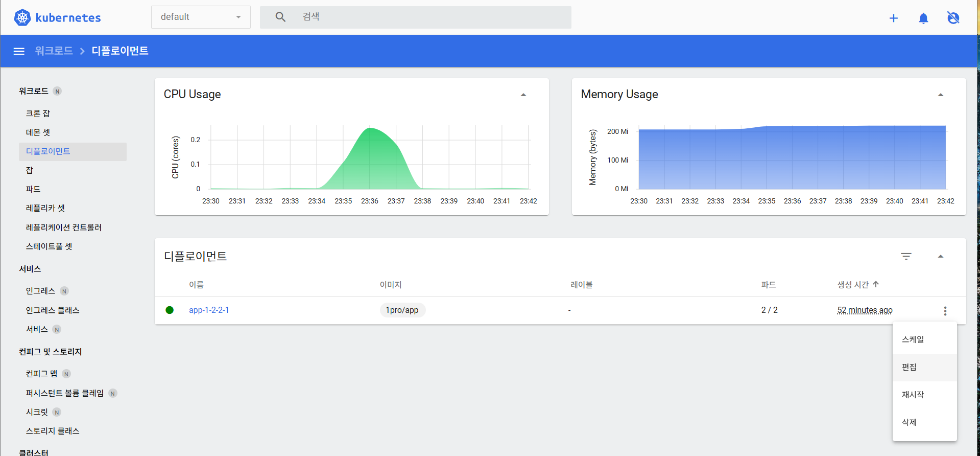Open the notifications bell

[x=923, y=18]
